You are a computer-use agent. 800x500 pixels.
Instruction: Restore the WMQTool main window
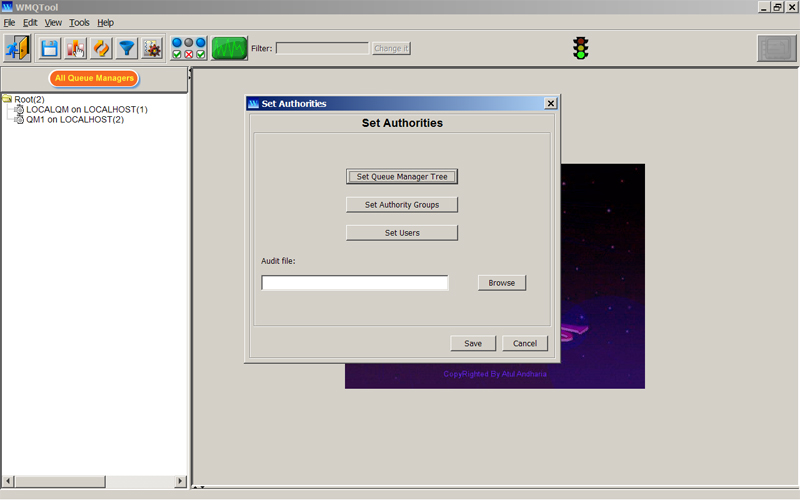[777, 7]
